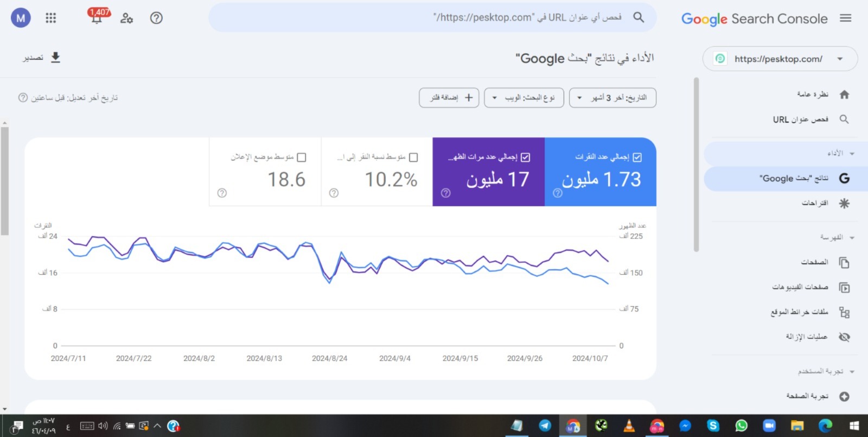Screen dimensions: 868x437
Task: Click the search magnifier in URL inspection bar
Action: coord(639,17)
